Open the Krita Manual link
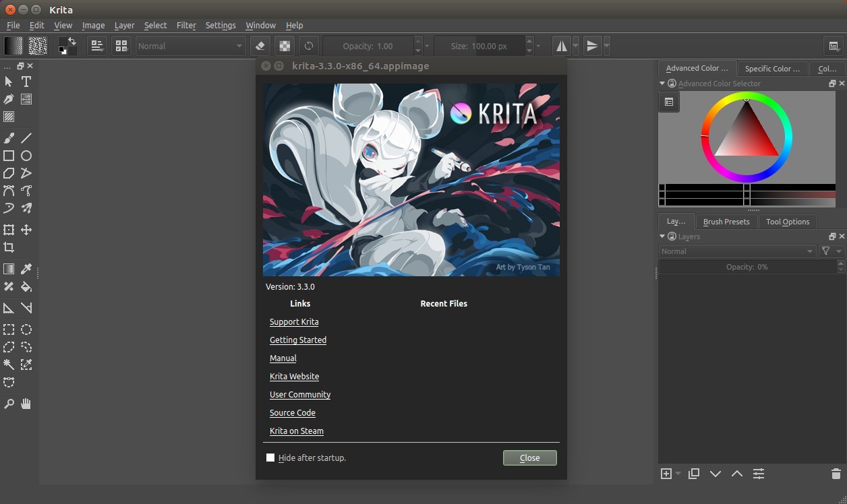 pos(283,358)
